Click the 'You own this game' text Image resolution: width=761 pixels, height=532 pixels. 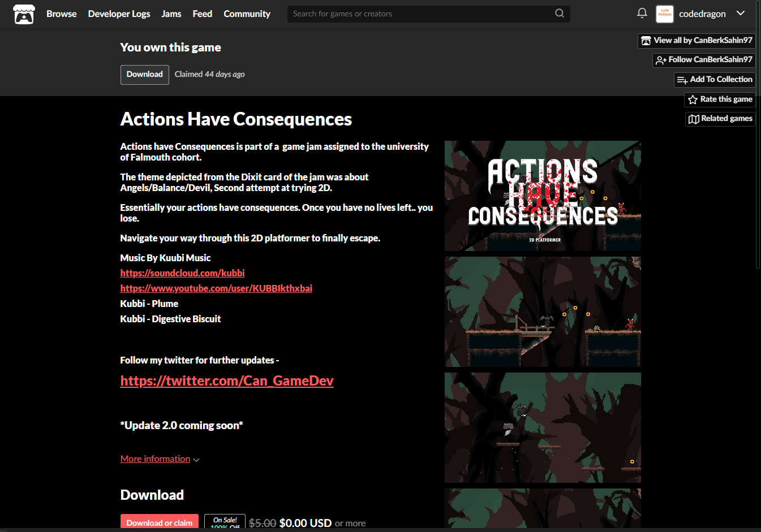coord(170,47)
